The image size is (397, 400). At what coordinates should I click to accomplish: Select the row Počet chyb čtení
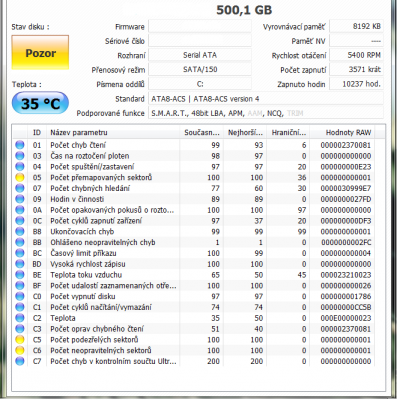[193, 145]
